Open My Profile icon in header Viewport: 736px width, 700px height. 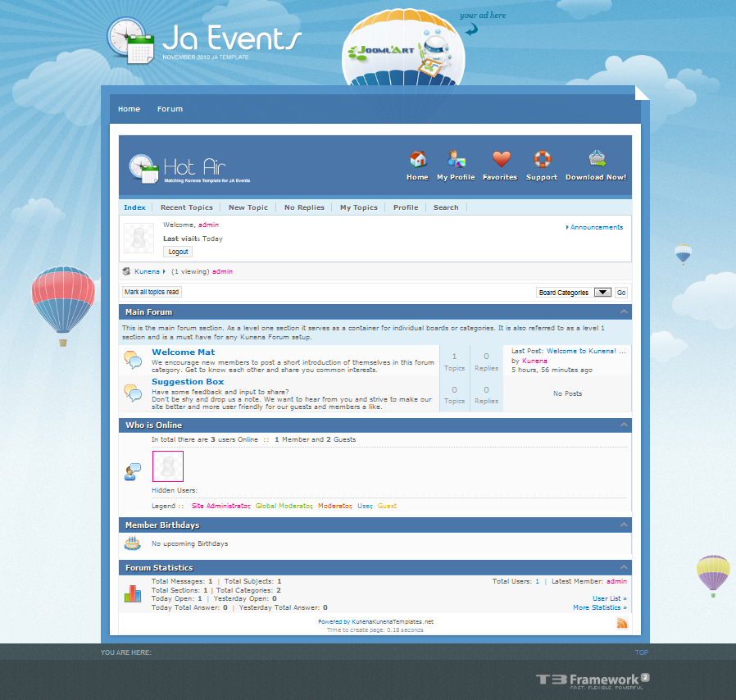[x=456, y=159]
